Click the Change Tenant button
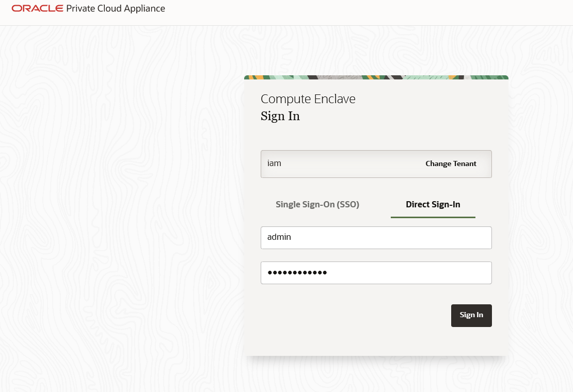 pyautogui.click(x=451, y=164)
